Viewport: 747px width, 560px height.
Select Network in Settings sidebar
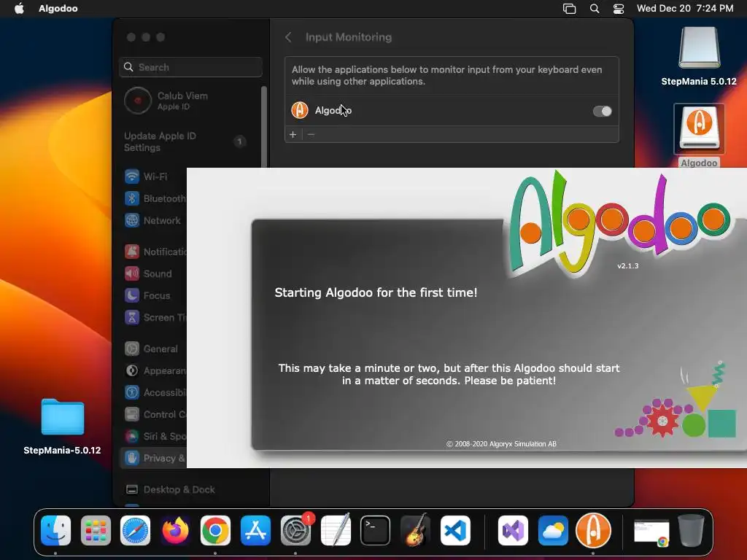point(153,220)
